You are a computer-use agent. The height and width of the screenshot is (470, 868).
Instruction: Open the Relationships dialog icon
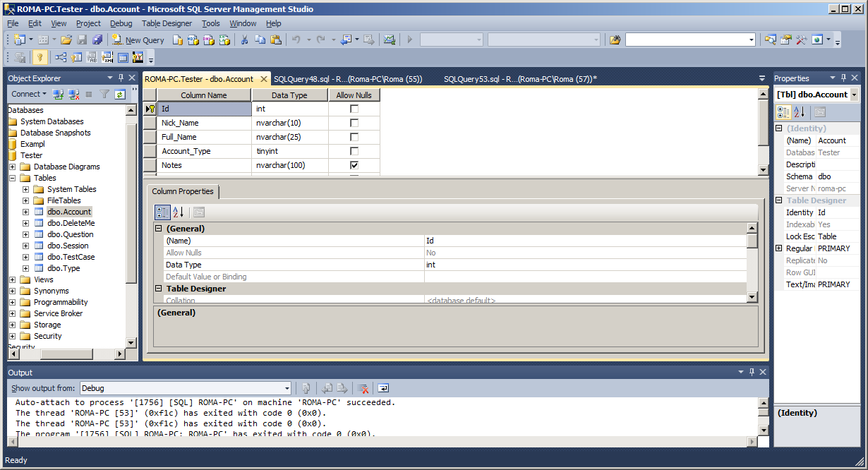point(61,57)
